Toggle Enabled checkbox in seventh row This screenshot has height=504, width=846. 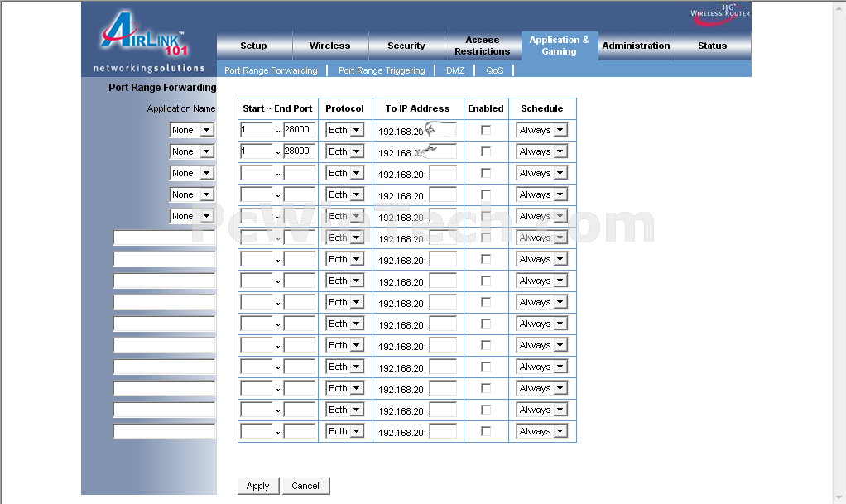[x=486, y=260]
